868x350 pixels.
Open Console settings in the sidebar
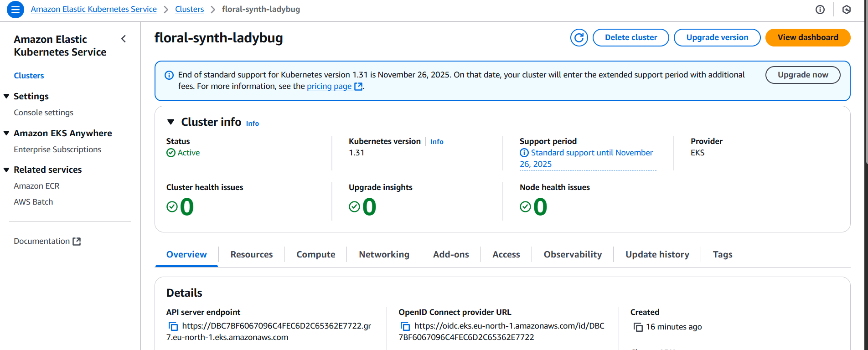tap(43, 113)
